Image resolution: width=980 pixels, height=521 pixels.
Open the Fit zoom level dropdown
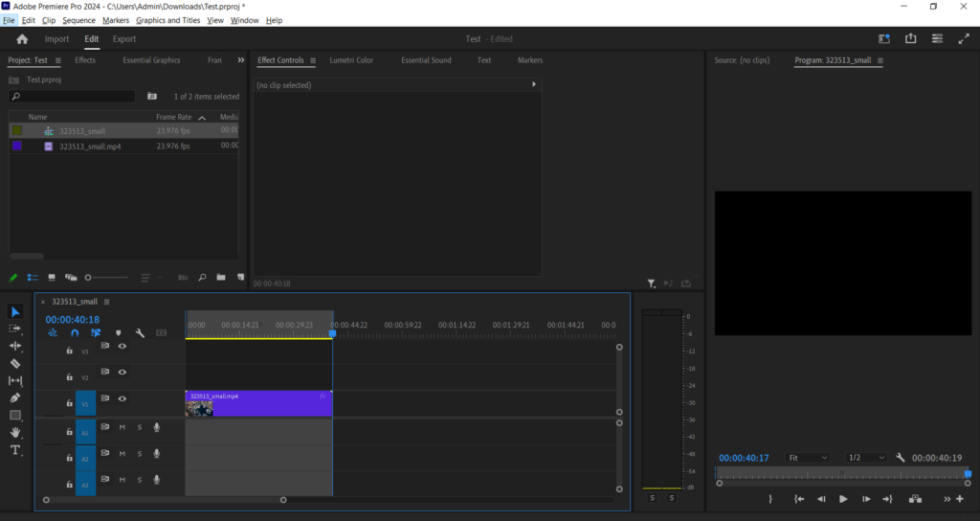808,458
